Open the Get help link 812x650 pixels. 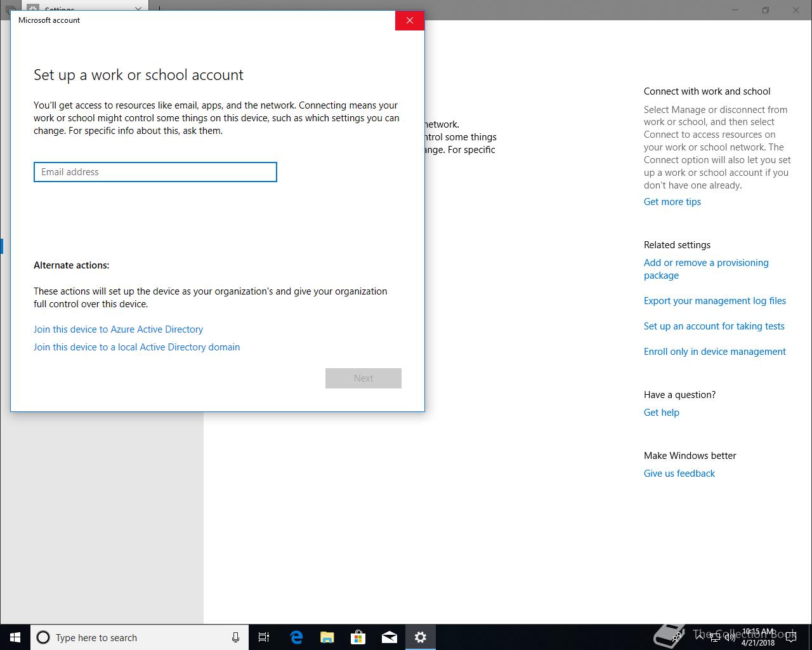tap(662, 413)
